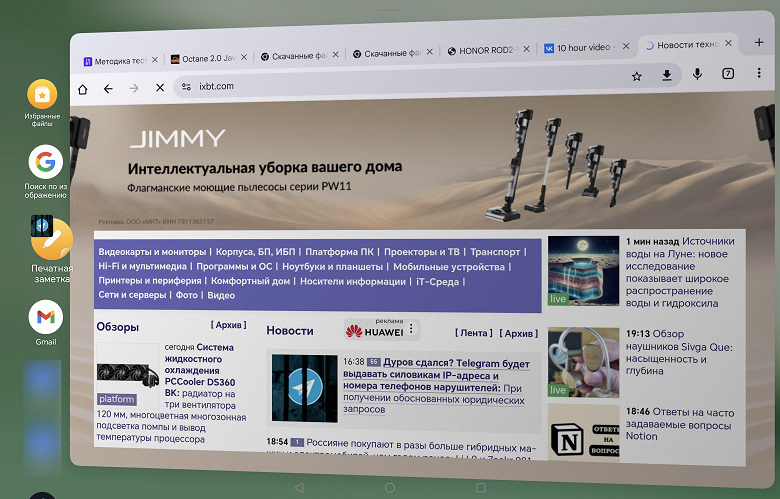Bookmark this page with the star icon
This screenshot has width=780, height=499.
[x=636, y=76]
